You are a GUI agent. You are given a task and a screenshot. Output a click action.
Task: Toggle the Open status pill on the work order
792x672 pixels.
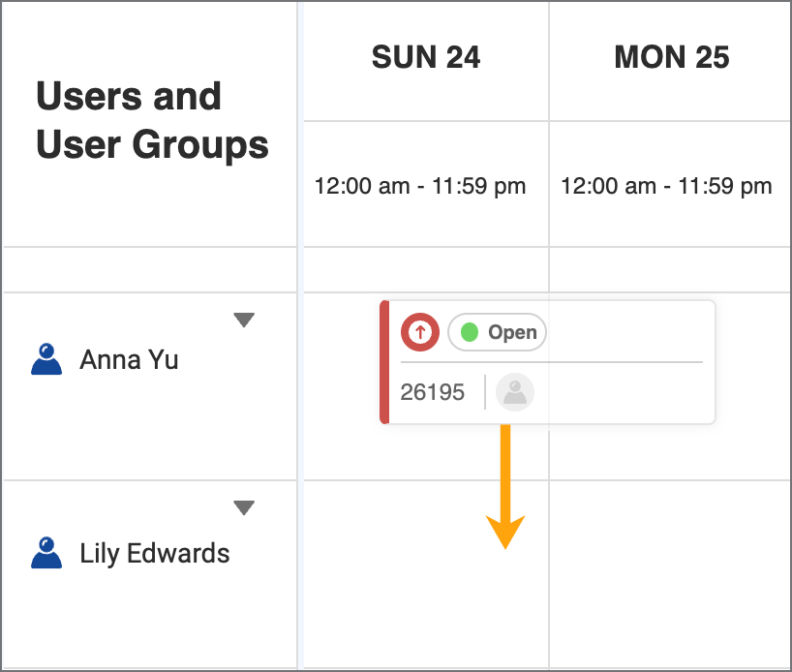(x=497, y=332)
